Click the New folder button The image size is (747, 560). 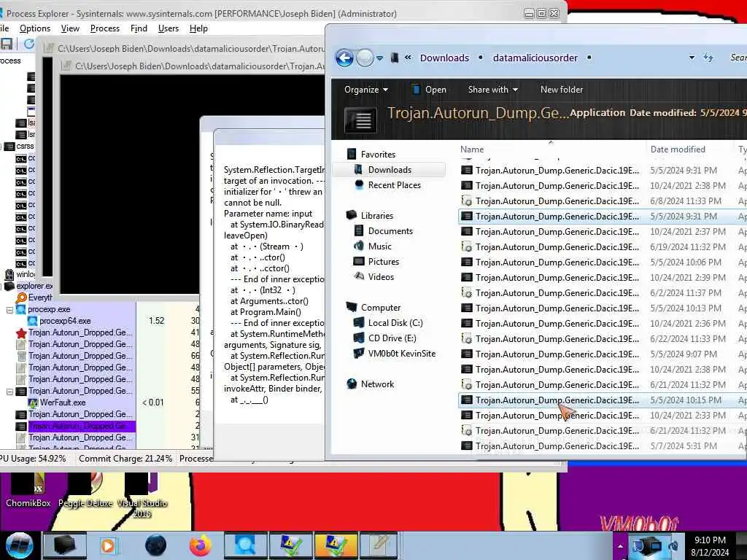point(561,90)
